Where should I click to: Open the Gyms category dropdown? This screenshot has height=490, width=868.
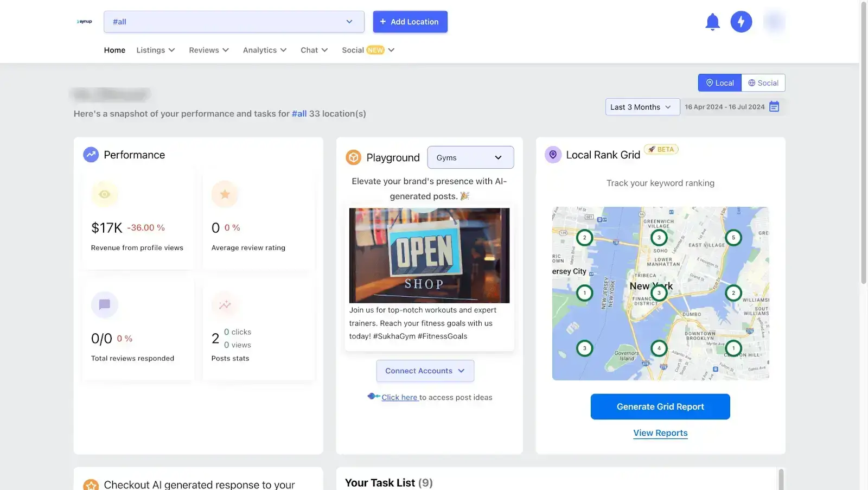click(x=470, y=157)
